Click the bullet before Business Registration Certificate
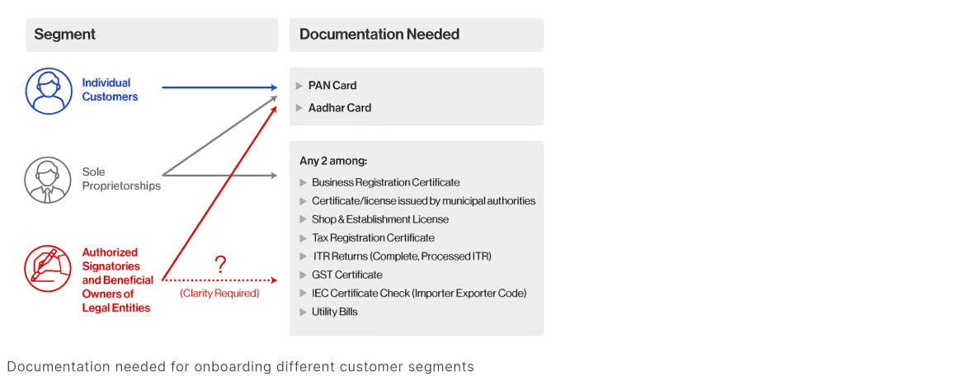The height and width of the screenshot is (390, 980). tap(303, 183)
